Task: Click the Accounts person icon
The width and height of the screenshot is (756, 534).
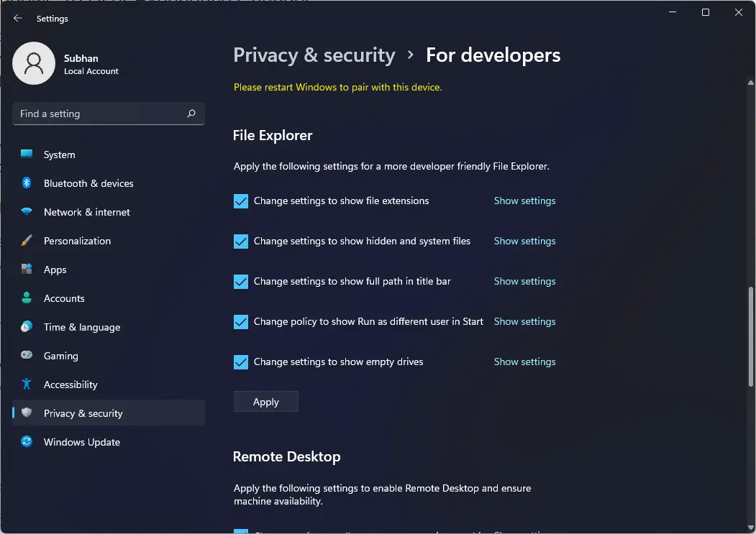Action: click(x=27, y=298)
